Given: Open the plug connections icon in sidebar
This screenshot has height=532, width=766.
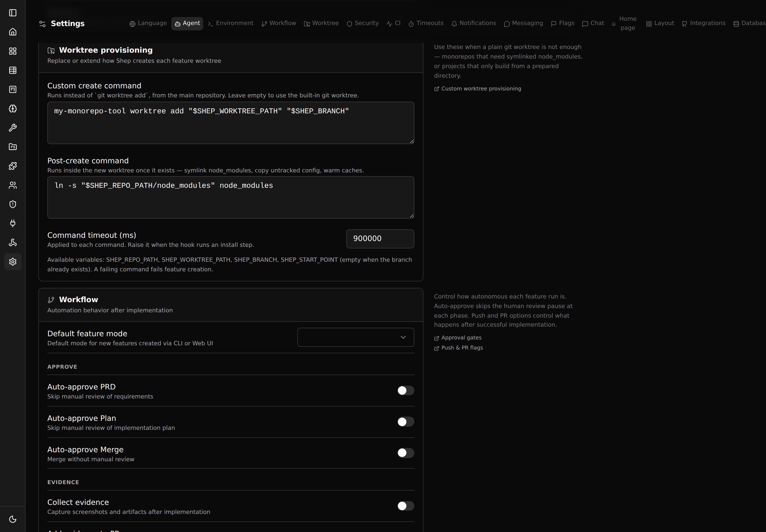Looking at the screenshot, I should tap(13, 223).
